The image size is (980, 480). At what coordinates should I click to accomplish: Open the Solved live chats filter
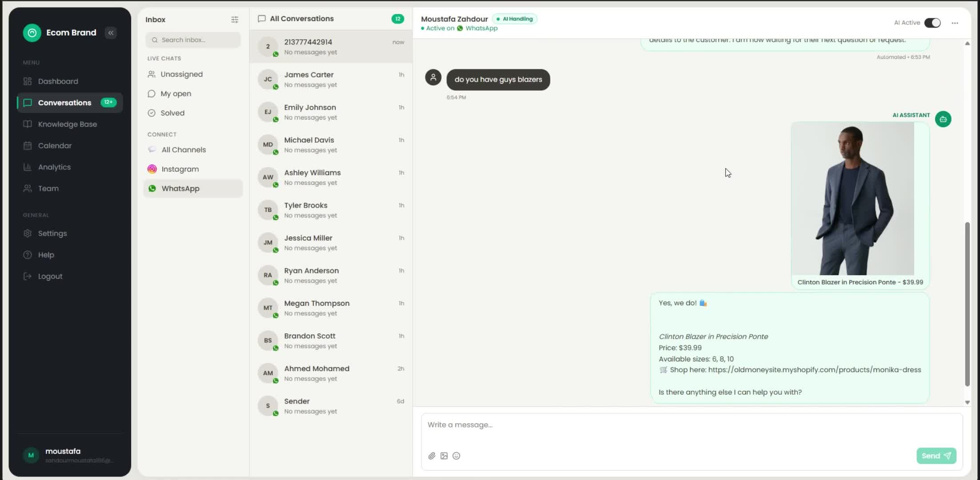click(x=172, y=113)
